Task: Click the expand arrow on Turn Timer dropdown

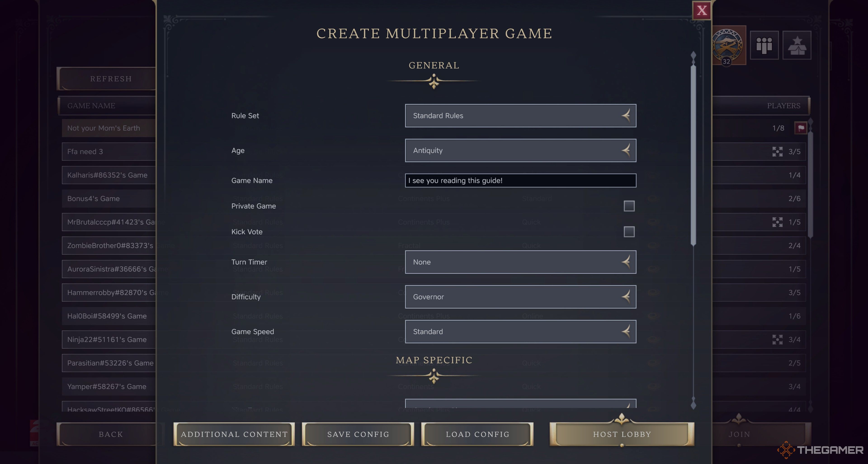Action: tap(626, 262)
